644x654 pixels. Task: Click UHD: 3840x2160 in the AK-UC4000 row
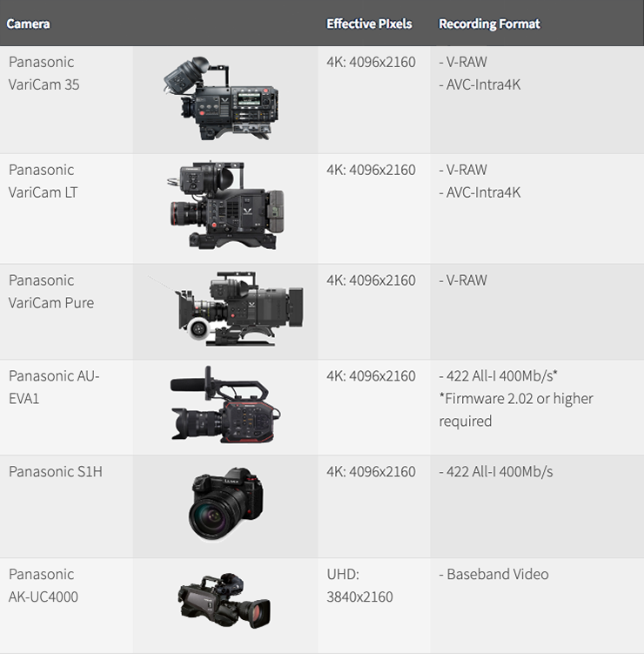tap(359, 585)
